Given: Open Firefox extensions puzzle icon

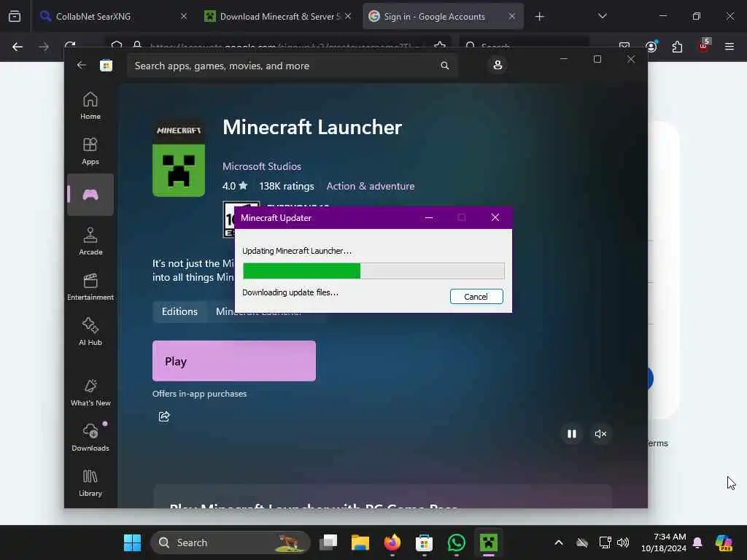Looking at the screenshot, I should pos(677,47).
